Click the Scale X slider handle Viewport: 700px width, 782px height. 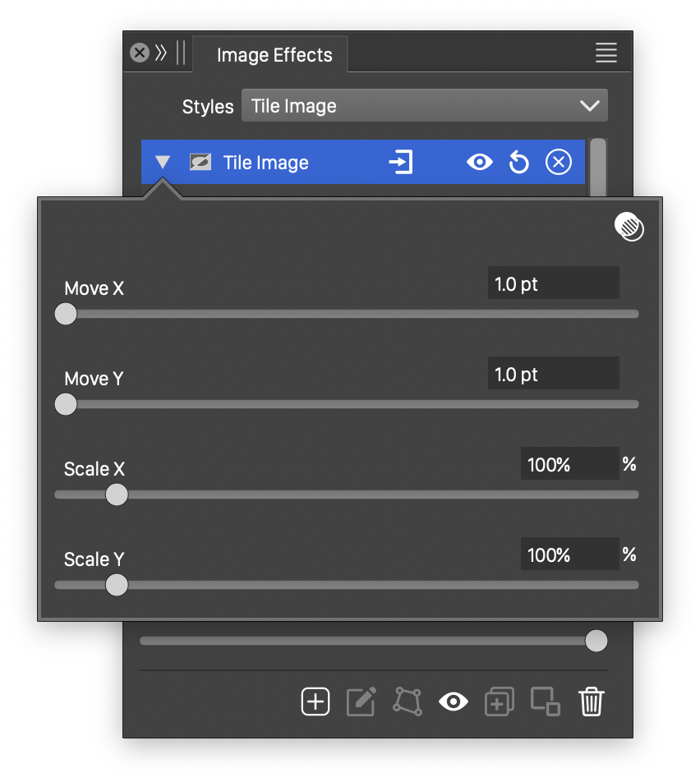(x=117, y=494)
